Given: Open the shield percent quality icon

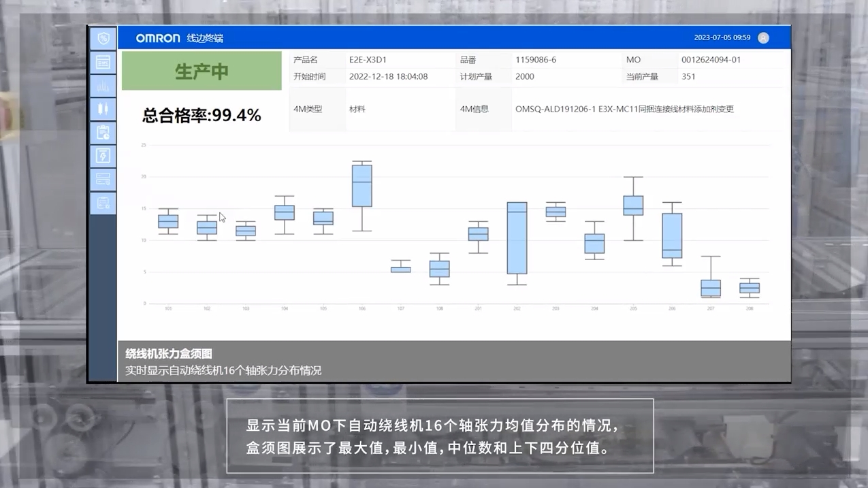Looking at the screenshot, I should pyautogui.click(x=103, y=39).
